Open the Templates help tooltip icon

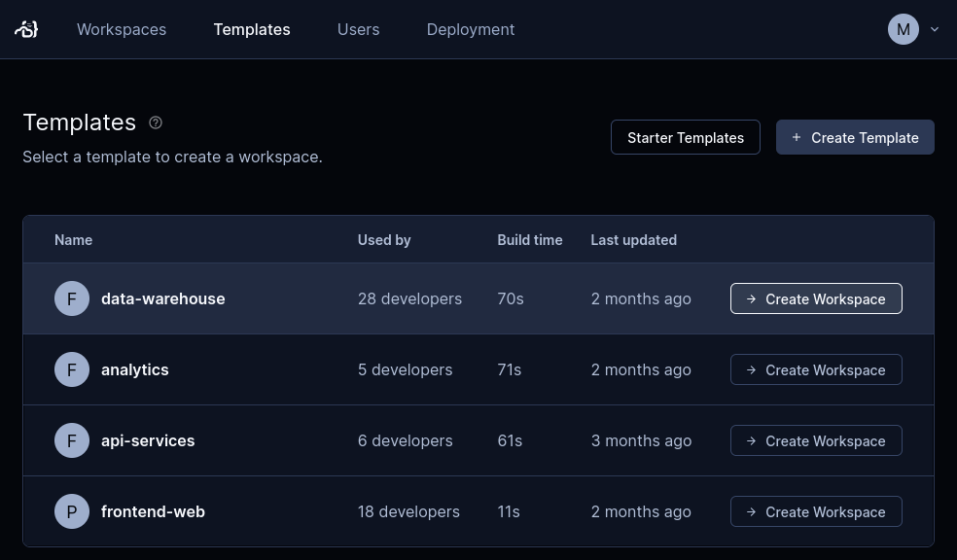[x=156, y=122]
